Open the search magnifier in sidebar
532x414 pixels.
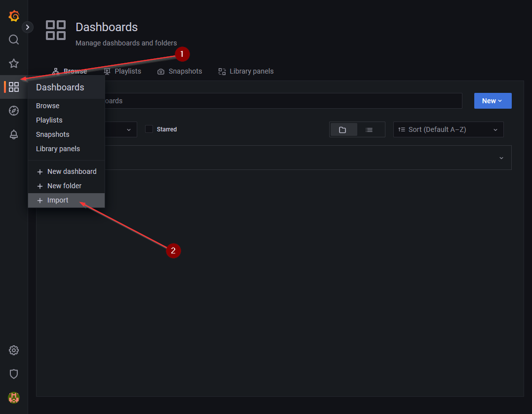pos(14,40)
